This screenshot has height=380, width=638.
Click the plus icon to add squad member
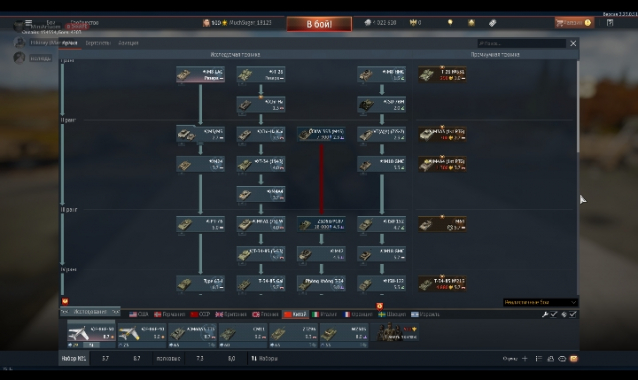(x=524, y=358)
